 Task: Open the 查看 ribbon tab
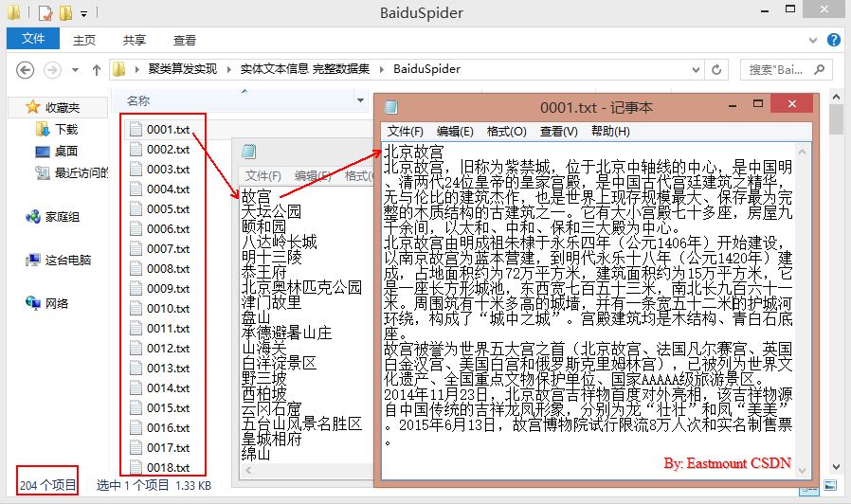pyautogui.click(x=185, y=40)
